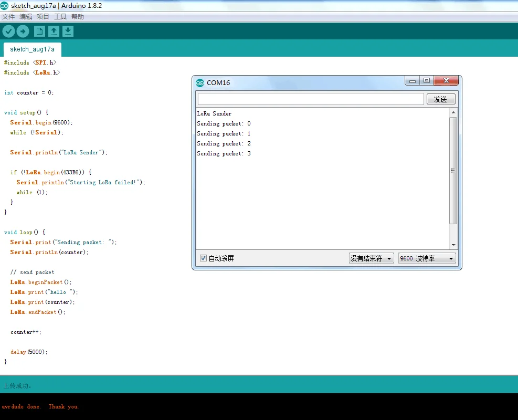The height and width of the screenshot is (420, 518).
Task: Minimize the COM16 window
Action: click(x=413, y=81)
